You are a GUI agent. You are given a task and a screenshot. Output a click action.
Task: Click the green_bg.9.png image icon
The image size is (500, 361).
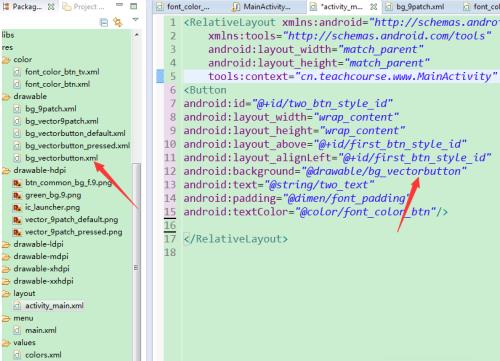point(17,195)
